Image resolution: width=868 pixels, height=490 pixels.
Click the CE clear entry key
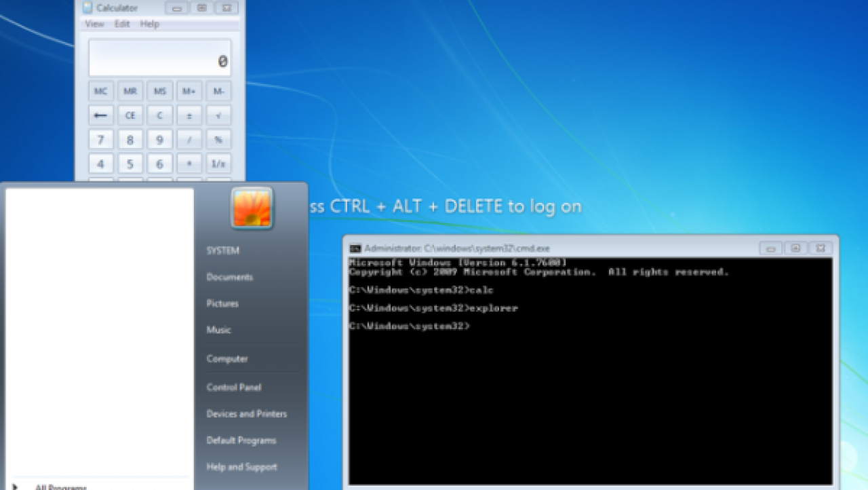pyautogui.click(x=130, y=115)
